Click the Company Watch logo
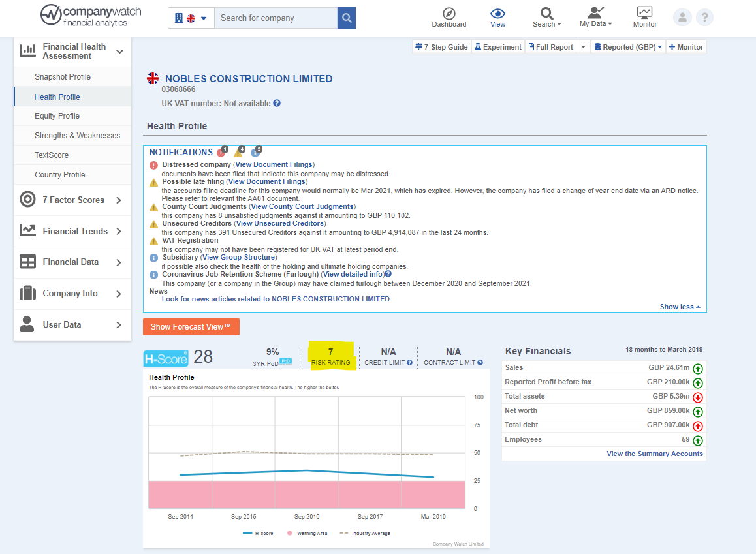The width and height of the screenshot is (756, 554). 91,16
